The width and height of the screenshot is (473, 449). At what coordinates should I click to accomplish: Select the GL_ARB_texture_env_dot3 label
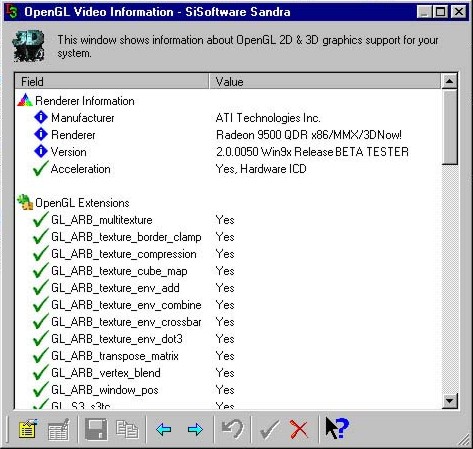click(117, 339)
